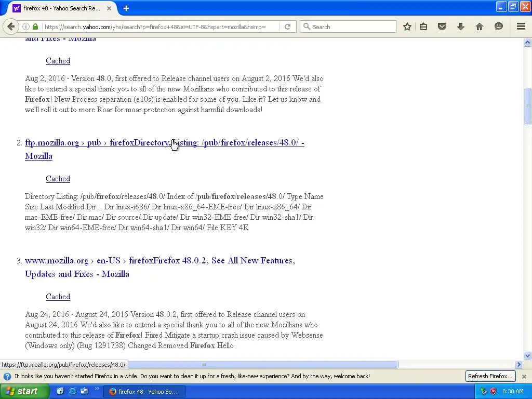Click vertical scrollbar up arrow

(527, 43)
